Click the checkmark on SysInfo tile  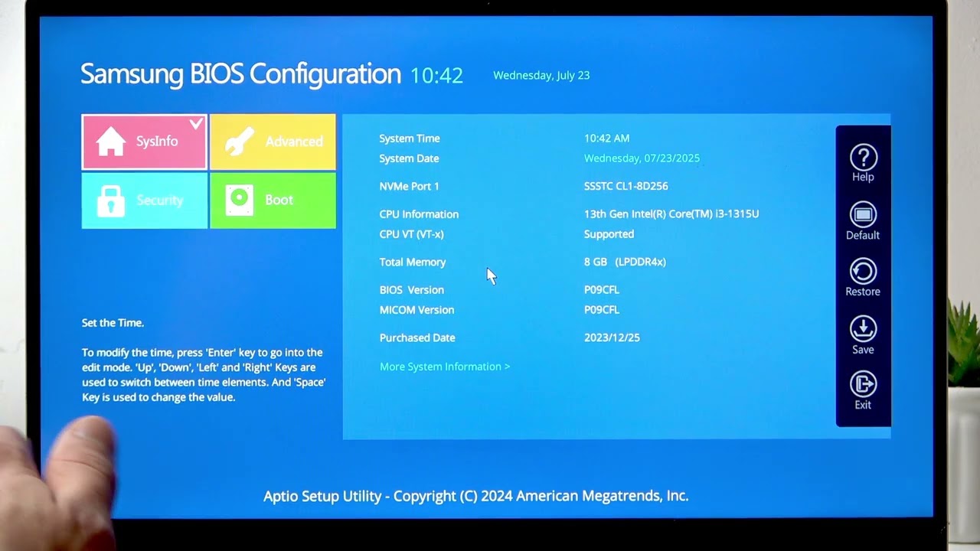[x=196, y=124]
